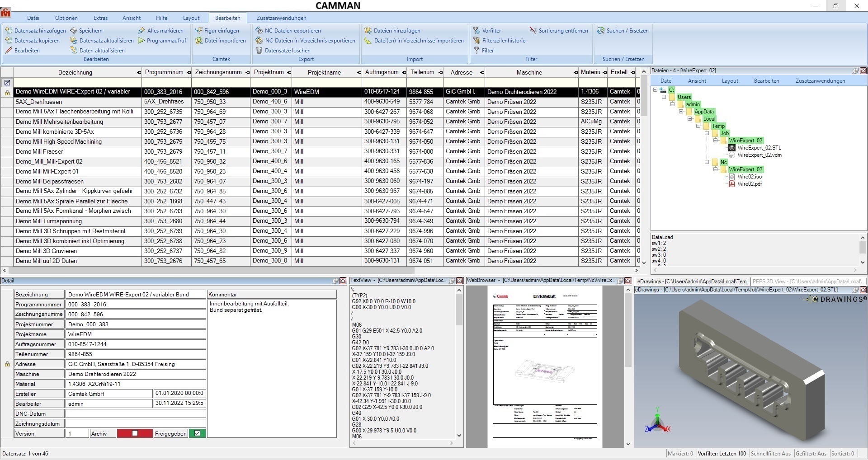Screen dimensions: 868x460
Task: Click the Vorfilter icon
Action: (x=476, y=31)
